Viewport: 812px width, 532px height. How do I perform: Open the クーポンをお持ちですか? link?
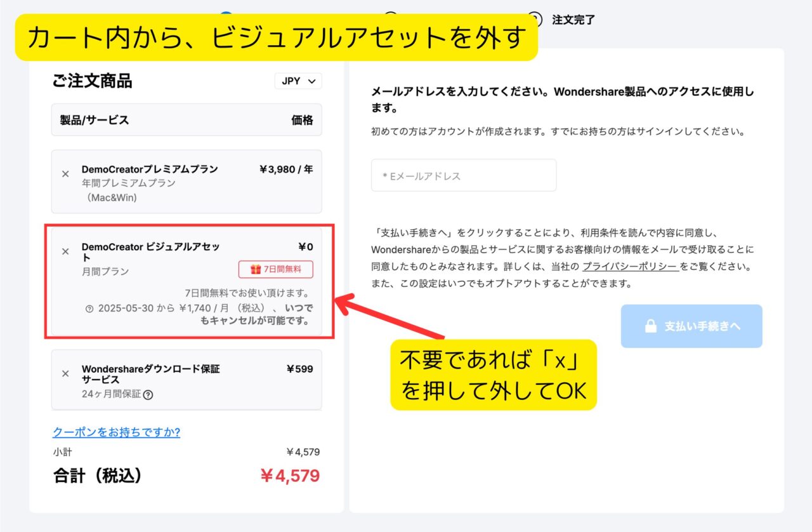(116, 432)
